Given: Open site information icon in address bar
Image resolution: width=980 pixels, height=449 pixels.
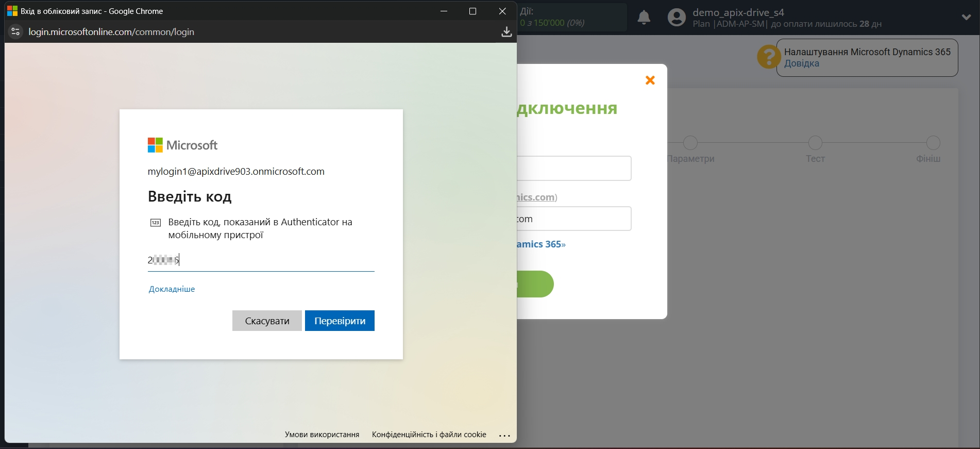Looking at the screenshot, I should click(x=15, y=31).
